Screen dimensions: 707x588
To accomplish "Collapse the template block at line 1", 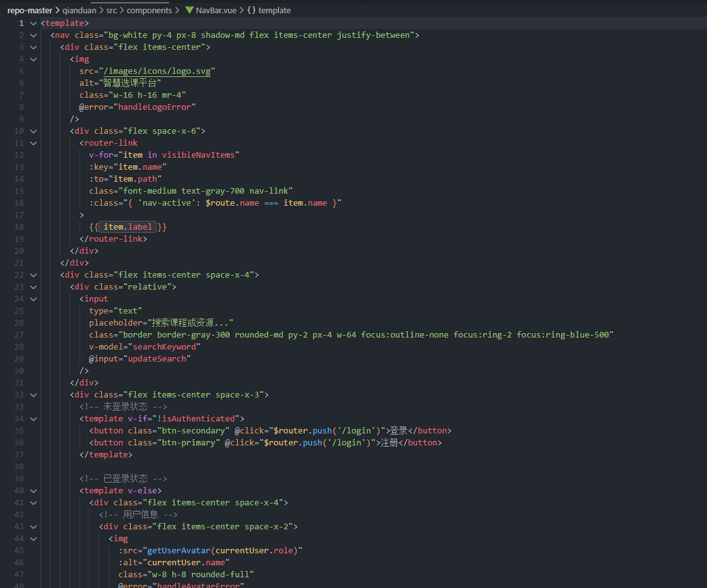I will click(33, 23).
